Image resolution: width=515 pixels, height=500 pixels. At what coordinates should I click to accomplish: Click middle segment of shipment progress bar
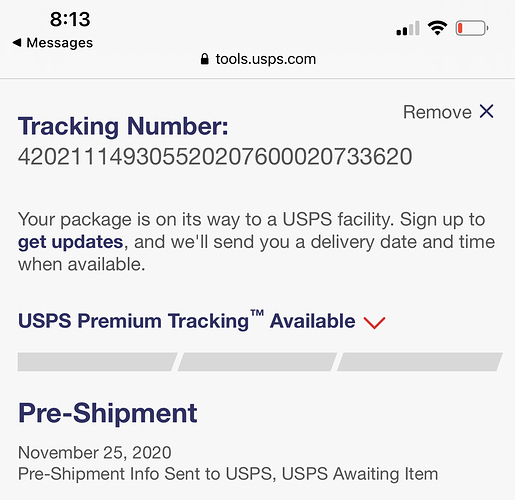click(257, 362)
